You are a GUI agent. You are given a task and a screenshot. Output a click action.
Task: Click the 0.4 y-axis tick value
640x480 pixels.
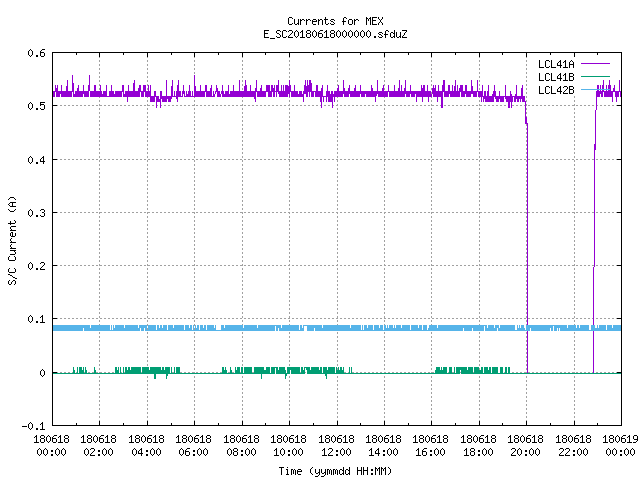36,160
